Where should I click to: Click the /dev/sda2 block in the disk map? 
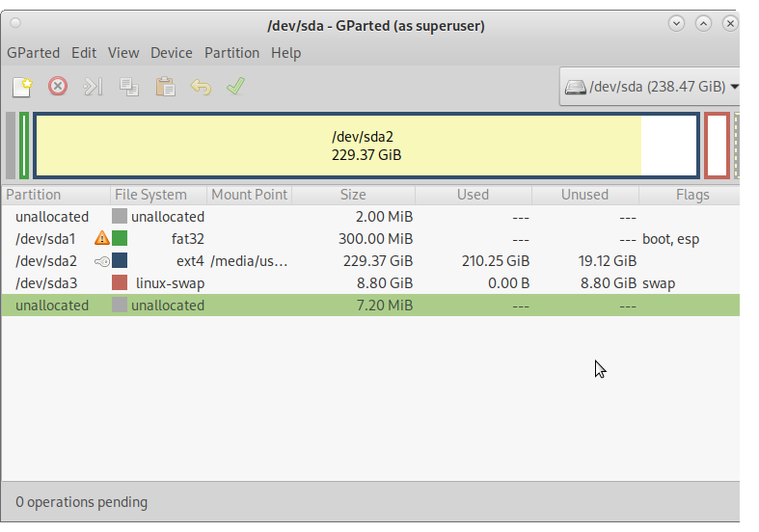click(366, 146)
